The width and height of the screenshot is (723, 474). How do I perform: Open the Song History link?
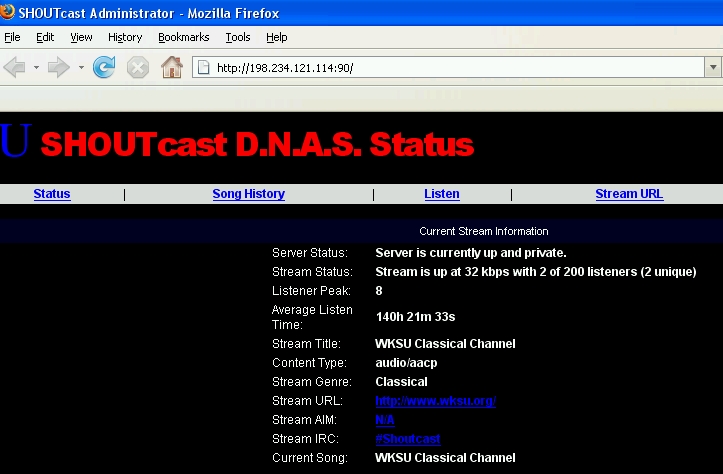pos(249,194)
